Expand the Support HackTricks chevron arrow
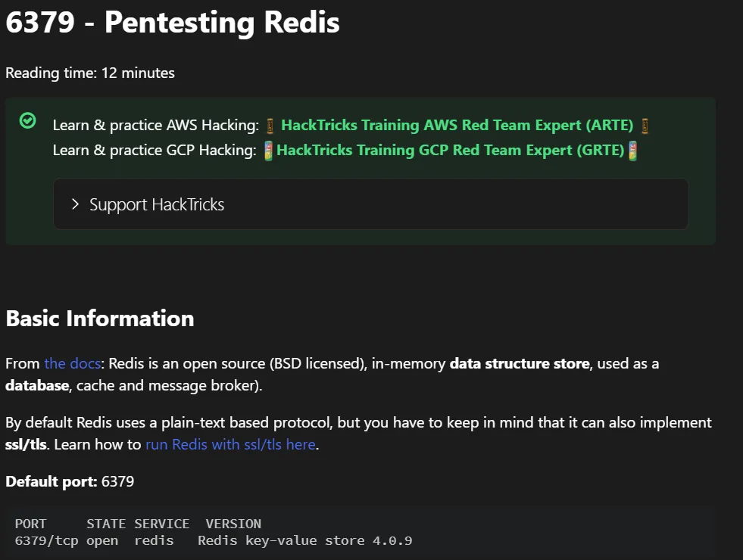Image resolution: width=743 pixels, height=560 pixels. pyautogui.click(x=75, y=204)
